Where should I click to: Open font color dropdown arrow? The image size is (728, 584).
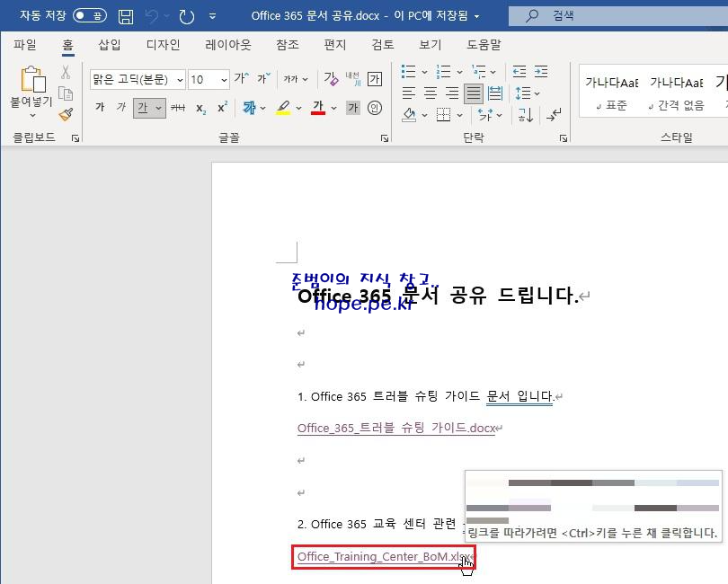(x=333, y=108)
